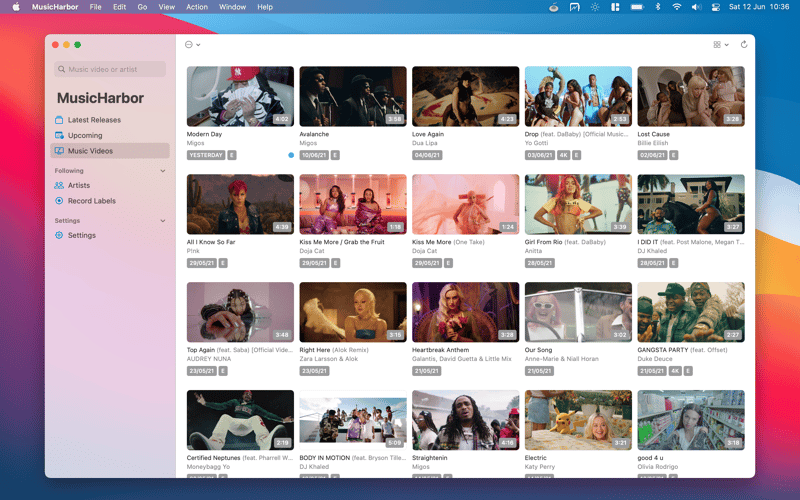Open the Settings item in the sidebar
This screenshot has height=500, width=800.
pyautogui.click(x=81, y=235)
